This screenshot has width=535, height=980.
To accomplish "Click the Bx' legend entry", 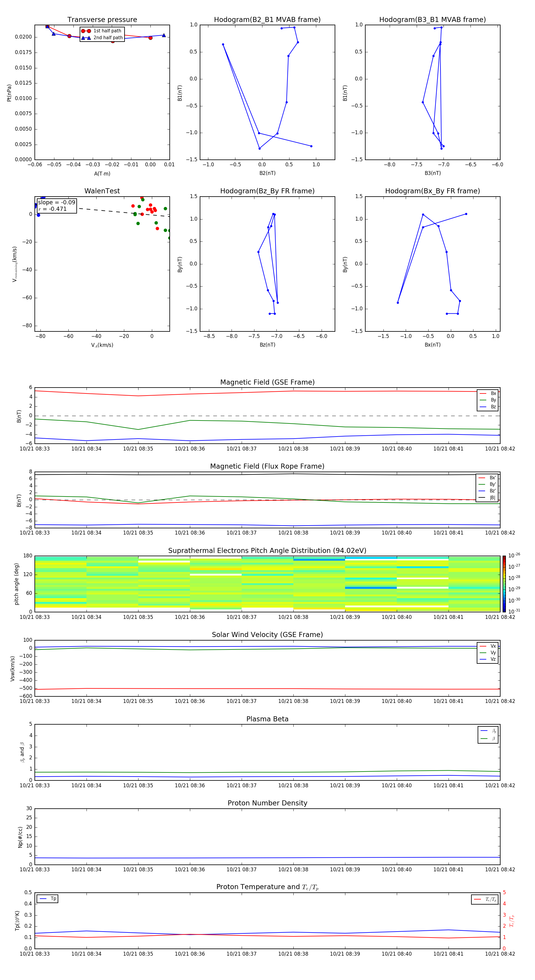I will click(x=487, y=478).
